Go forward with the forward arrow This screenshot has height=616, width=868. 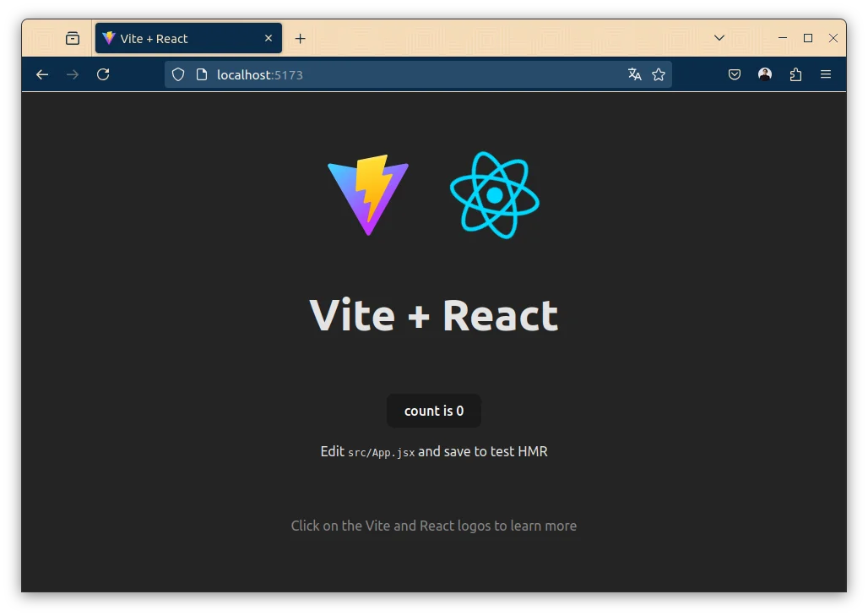click(73, 74)
